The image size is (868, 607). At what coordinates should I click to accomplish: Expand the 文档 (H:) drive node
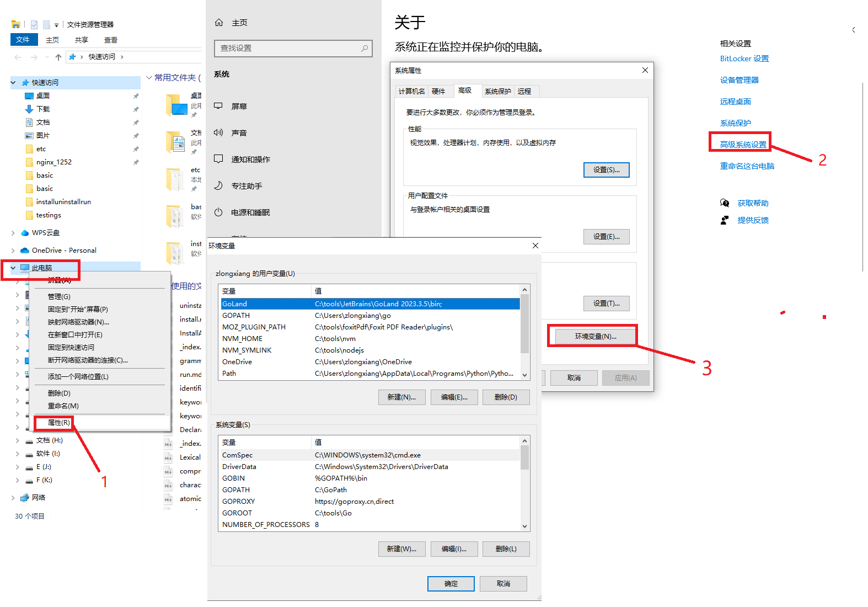18,440
